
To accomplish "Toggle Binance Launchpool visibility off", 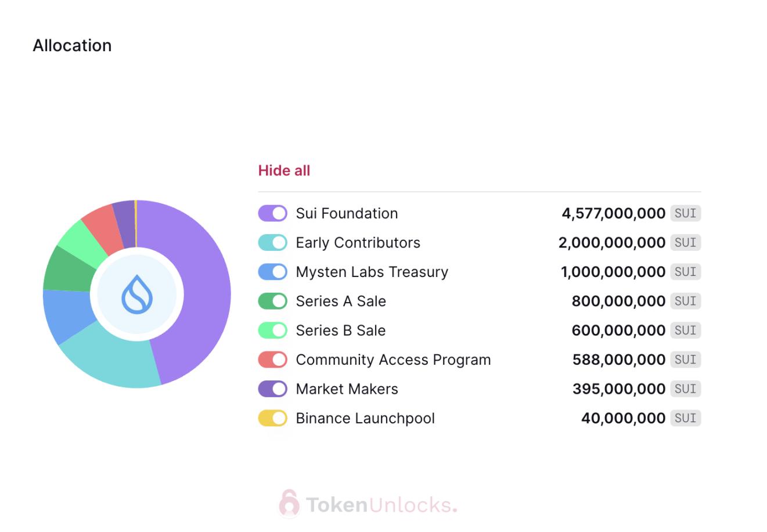I will [272, 418].
